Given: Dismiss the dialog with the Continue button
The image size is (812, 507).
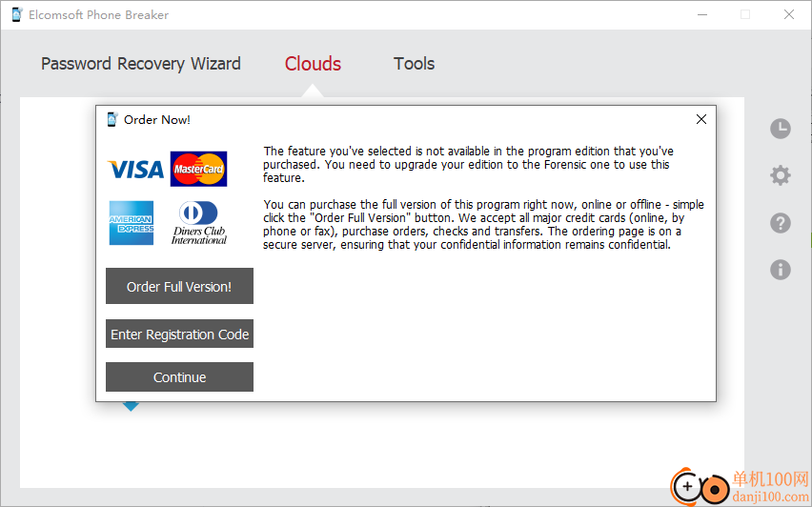Looking at the screenshot, I should 180,377.
